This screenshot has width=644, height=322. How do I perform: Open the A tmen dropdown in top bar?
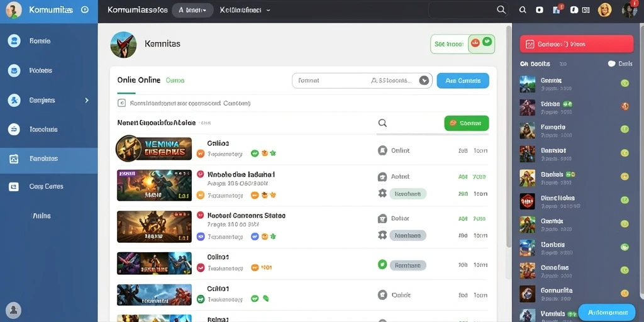pyautogui.click(x=192, y=10)
